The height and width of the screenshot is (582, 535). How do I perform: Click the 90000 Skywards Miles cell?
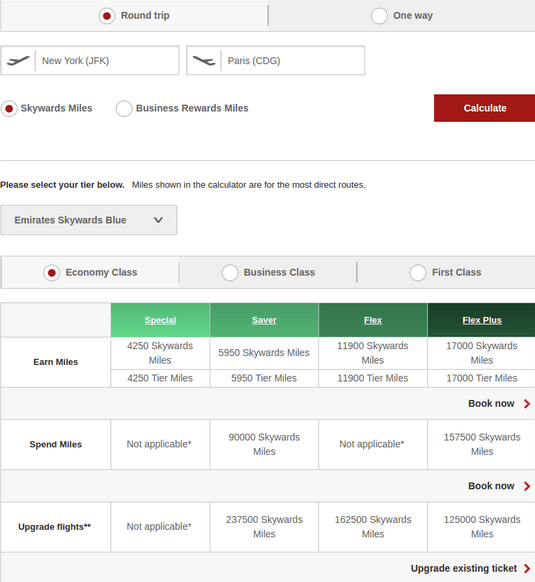coord(264,444)
